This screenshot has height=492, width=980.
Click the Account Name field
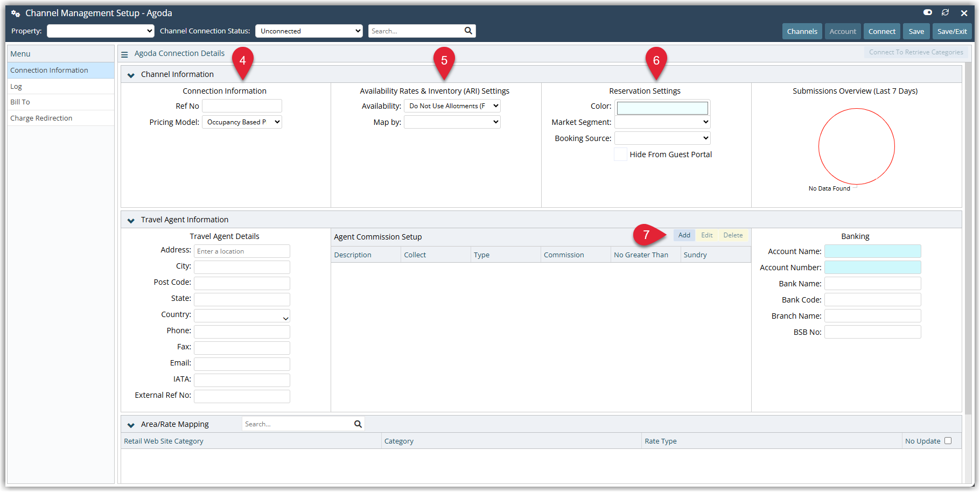(872, 251)
